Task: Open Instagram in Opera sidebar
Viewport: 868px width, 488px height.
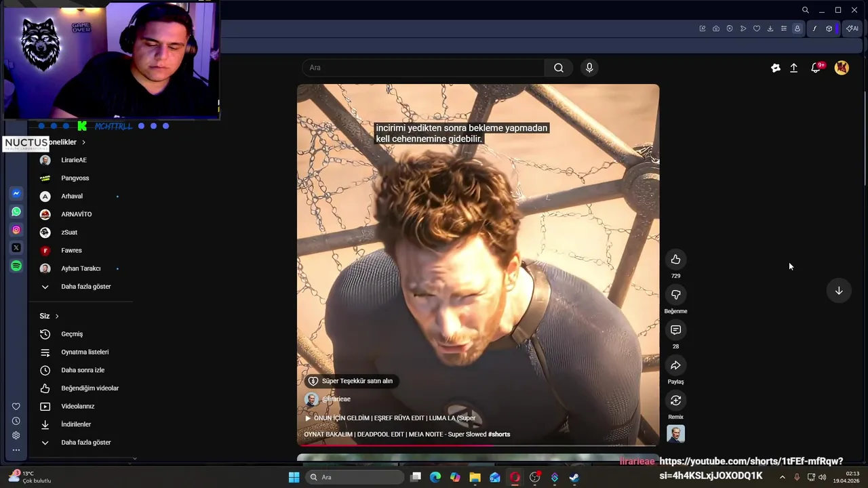Action: pyautogui.click(x=16, y=230)
